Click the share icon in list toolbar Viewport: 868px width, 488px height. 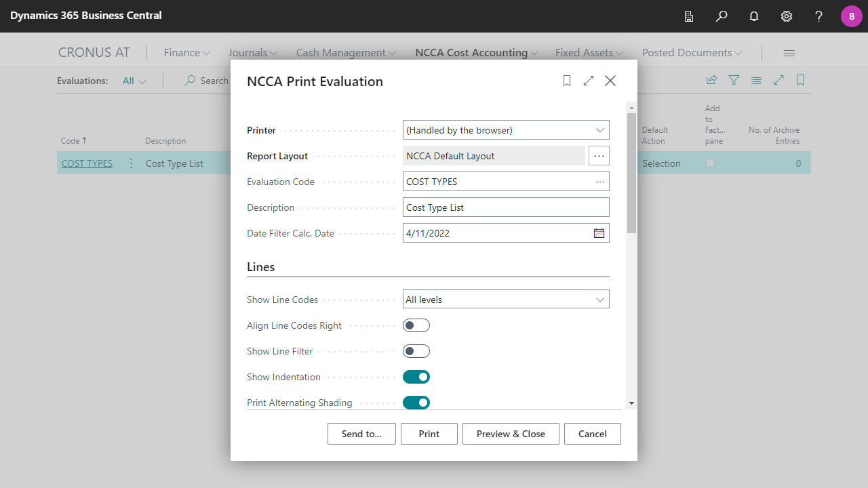point(711,80)
